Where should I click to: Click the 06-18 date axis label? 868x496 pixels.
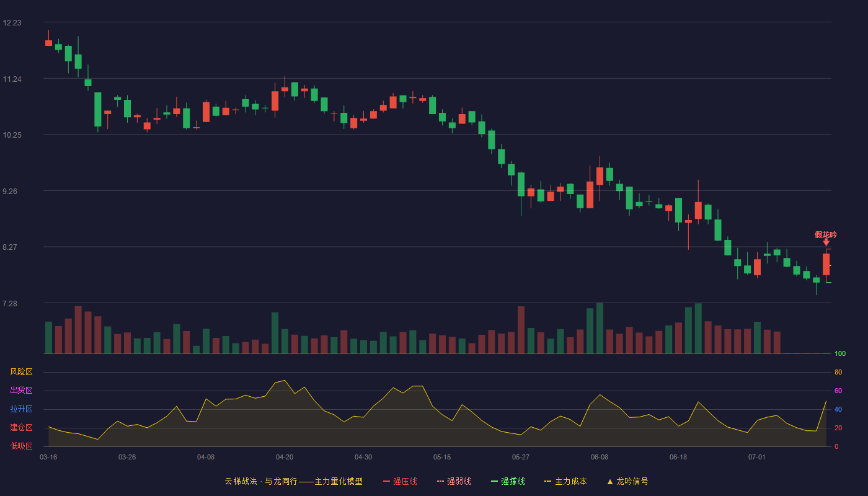[x=678, y=457]
